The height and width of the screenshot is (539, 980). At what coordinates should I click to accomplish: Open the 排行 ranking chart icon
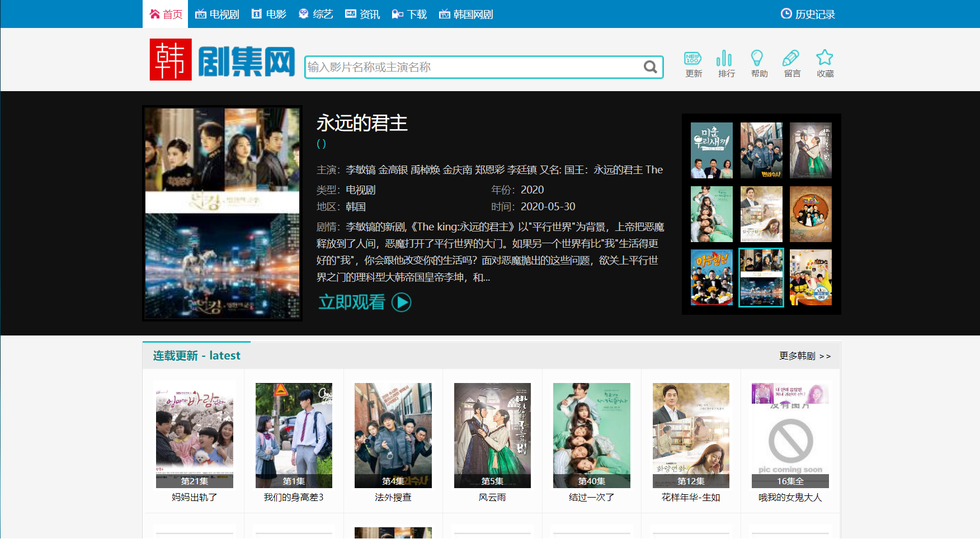(726, 64)
